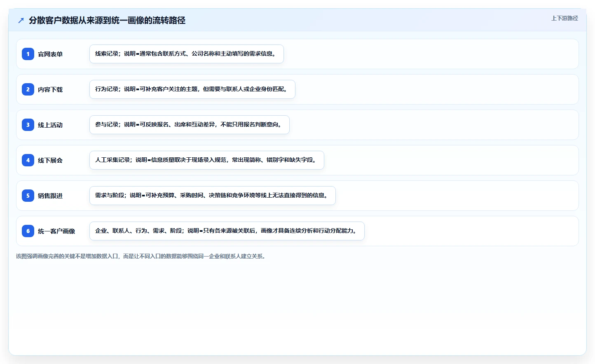Click the arrow icon beside the flow title
This screenshot has height=364, width=595.
[x=21, y=20]
